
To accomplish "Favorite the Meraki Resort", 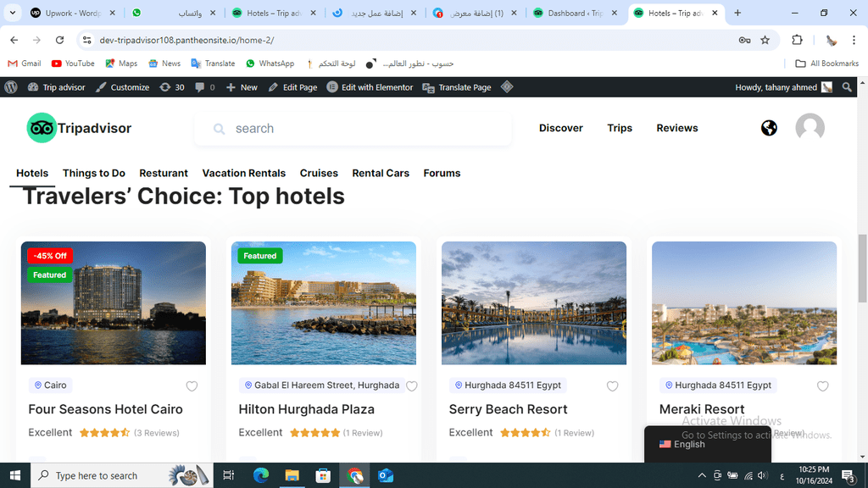I will point(822,386).
